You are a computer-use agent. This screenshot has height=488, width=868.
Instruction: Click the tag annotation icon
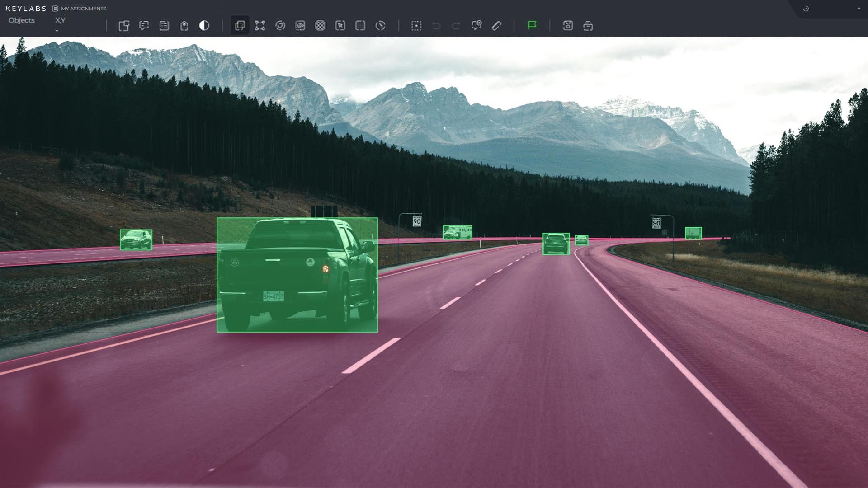click(184, 26)
